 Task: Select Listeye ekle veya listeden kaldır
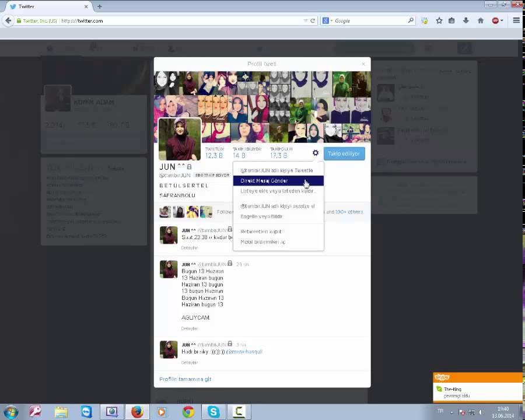pyautogui.click(x=278, y=191)
